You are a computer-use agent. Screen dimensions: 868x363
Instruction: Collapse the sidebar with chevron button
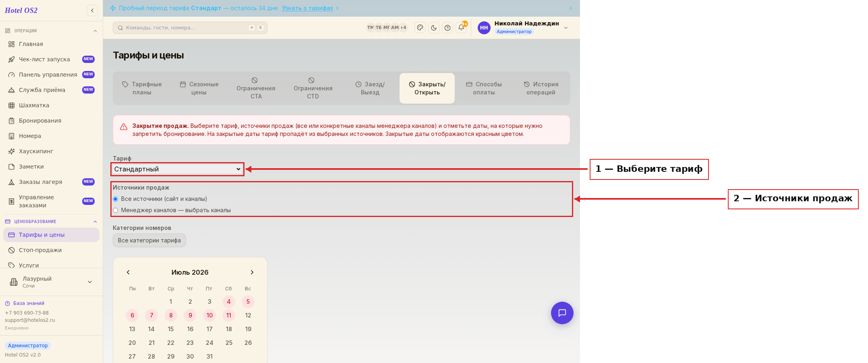[92, 10]
